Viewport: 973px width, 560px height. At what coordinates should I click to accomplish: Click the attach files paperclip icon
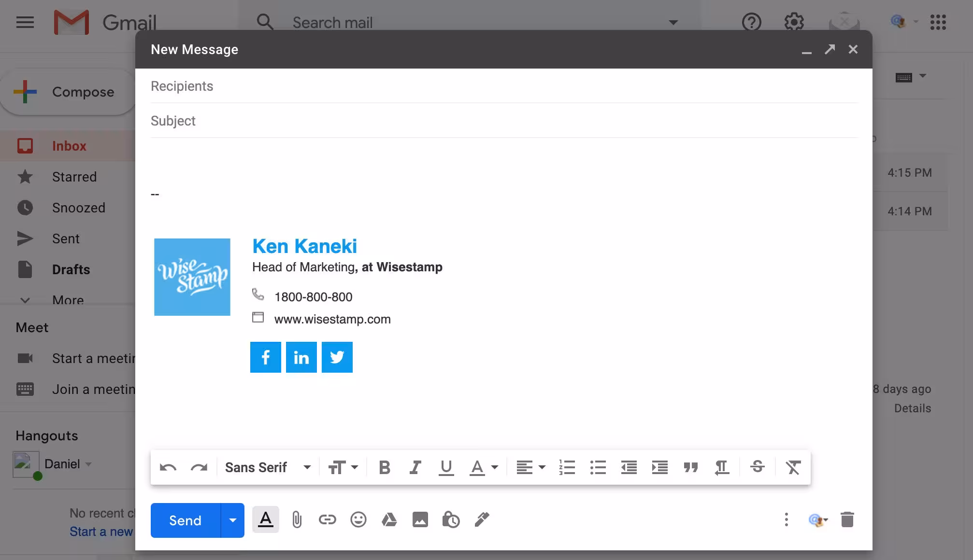point(297,520)
